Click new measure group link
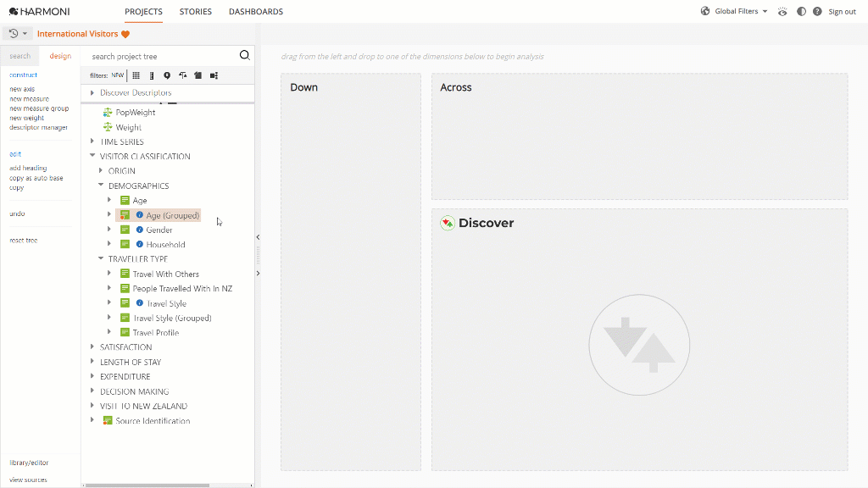 click(x=39, y=108)
